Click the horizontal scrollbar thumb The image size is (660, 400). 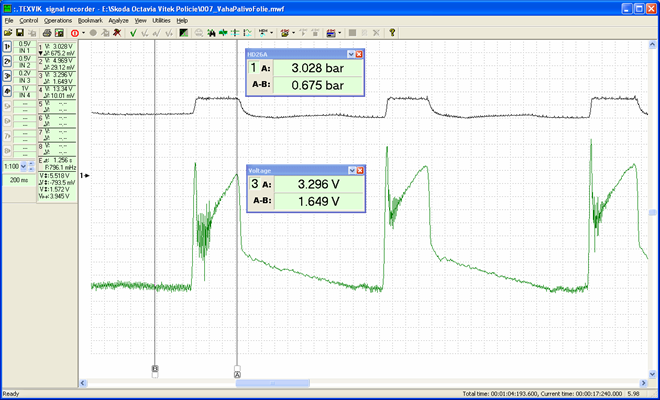coord(273,383)
